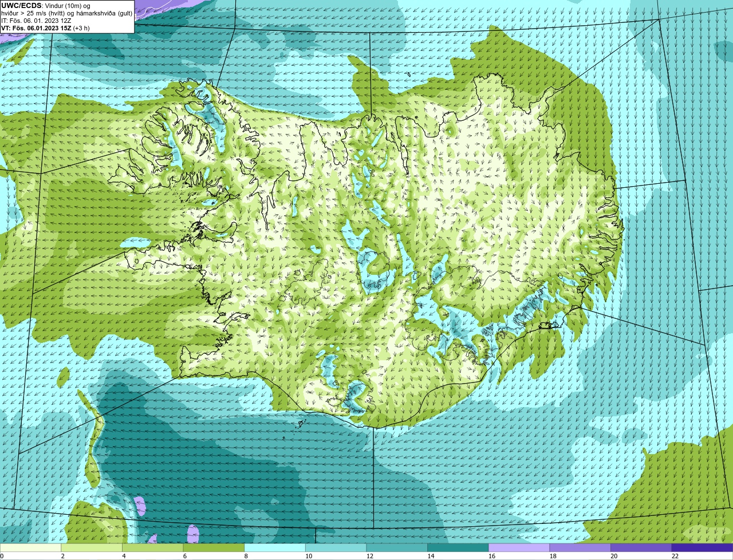Click the 4–6 m/s green legend swatch
This screenshot has width=733, height=560.
pyautogui.click(x=152, y=547)
